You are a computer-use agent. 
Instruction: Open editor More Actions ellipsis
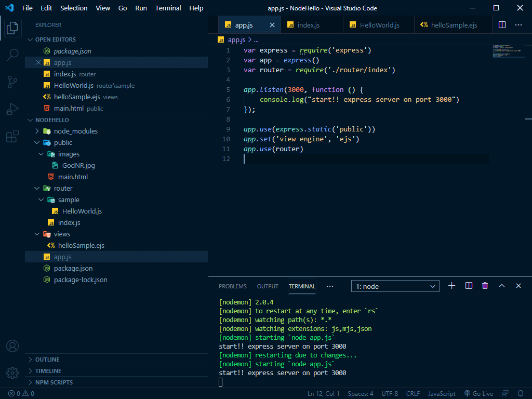(518, 25)
